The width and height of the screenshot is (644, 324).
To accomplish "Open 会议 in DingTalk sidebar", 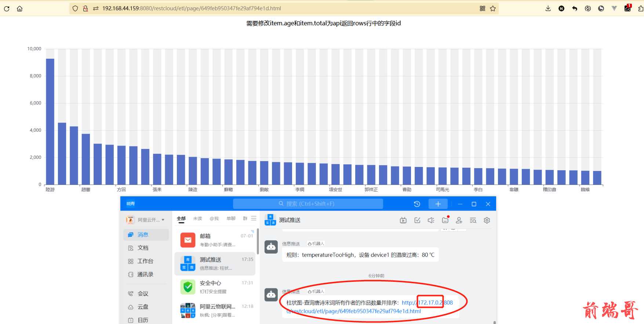I will (146, 294).
